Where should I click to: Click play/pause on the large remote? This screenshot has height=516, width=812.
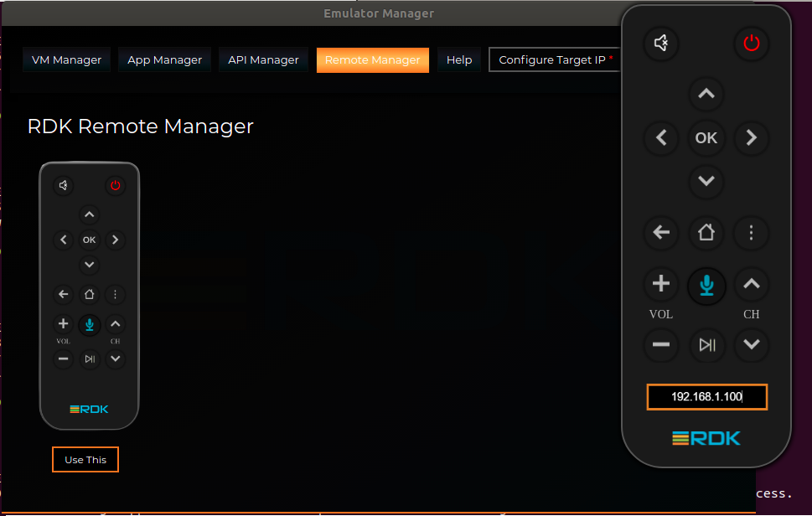pyautogui.click(x=706, y=344)
